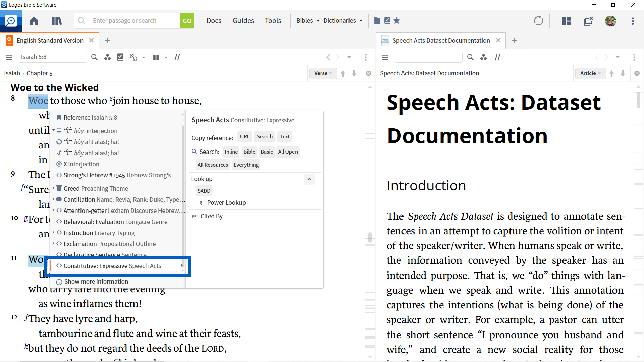This screenshot has width=644, height=362.
Task: Click the Isaiah 5:8 reference box
Action: [x=53, y=57]
